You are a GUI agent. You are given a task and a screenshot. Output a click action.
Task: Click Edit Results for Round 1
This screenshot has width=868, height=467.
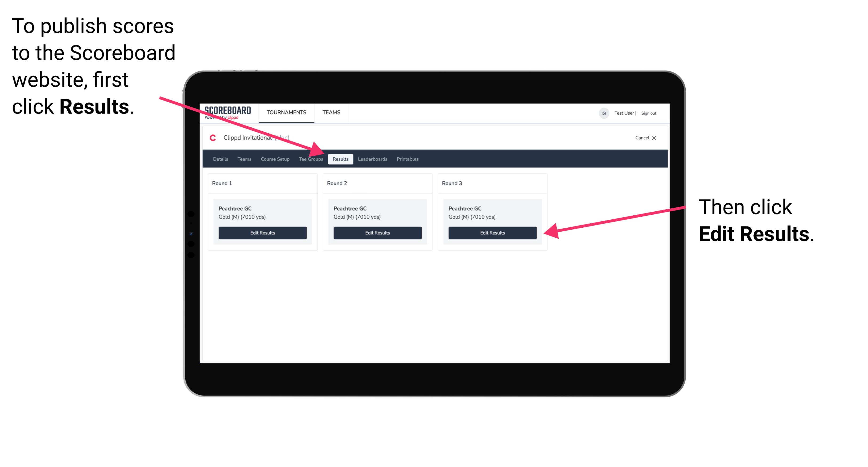[262, 232]
